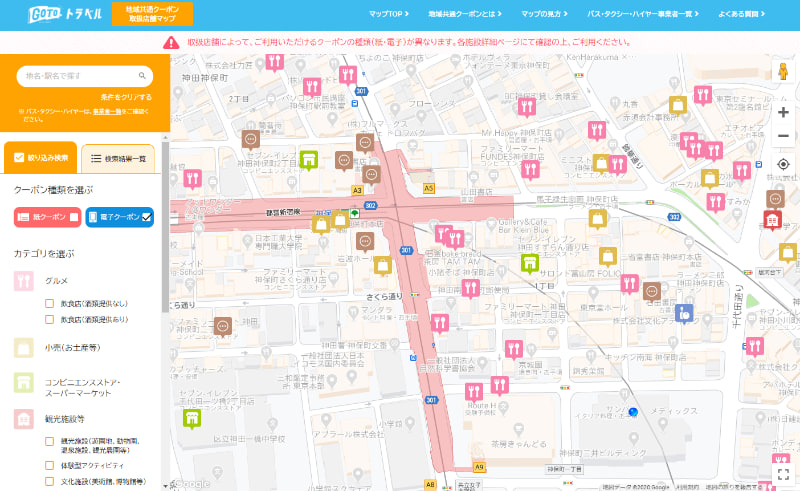
Task: Check 飲食店(酒類提供なし) option
Action: [x=49, y=304]
